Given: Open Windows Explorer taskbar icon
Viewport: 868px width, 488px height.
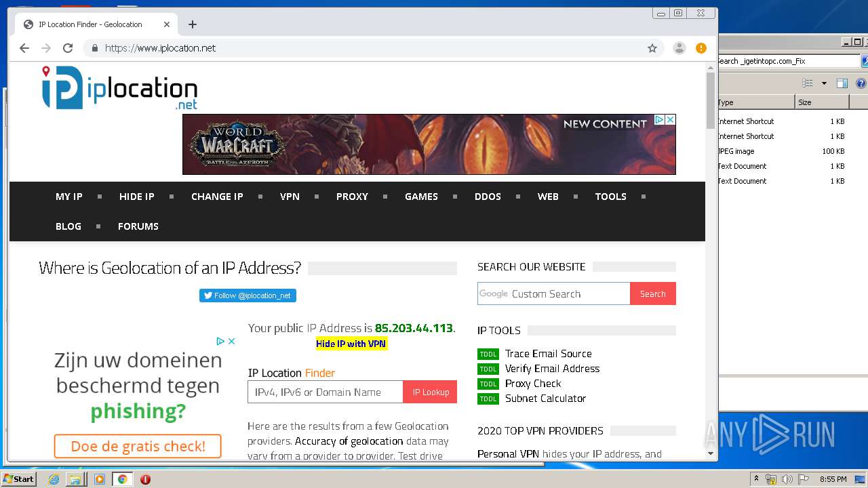Looking at the screenshot, I should [x=75, y=479].
